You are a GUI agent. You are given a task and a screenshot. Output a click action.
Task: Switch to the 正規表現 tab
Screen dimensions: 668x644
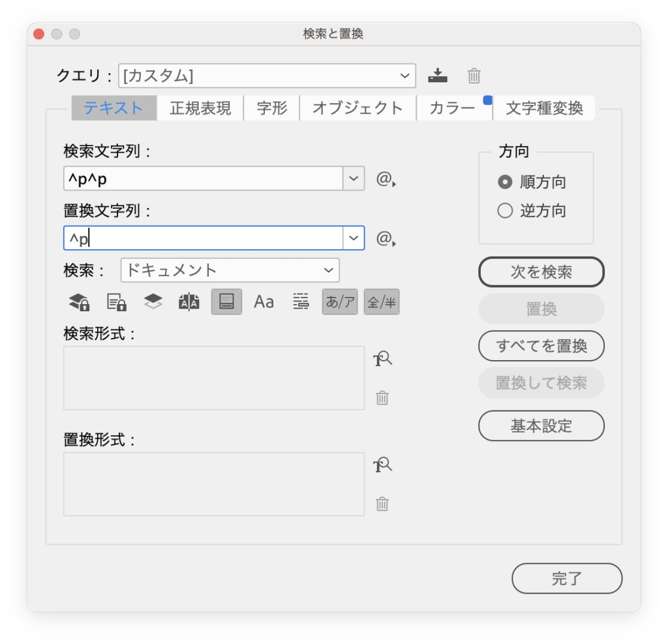tap(200, 108)
